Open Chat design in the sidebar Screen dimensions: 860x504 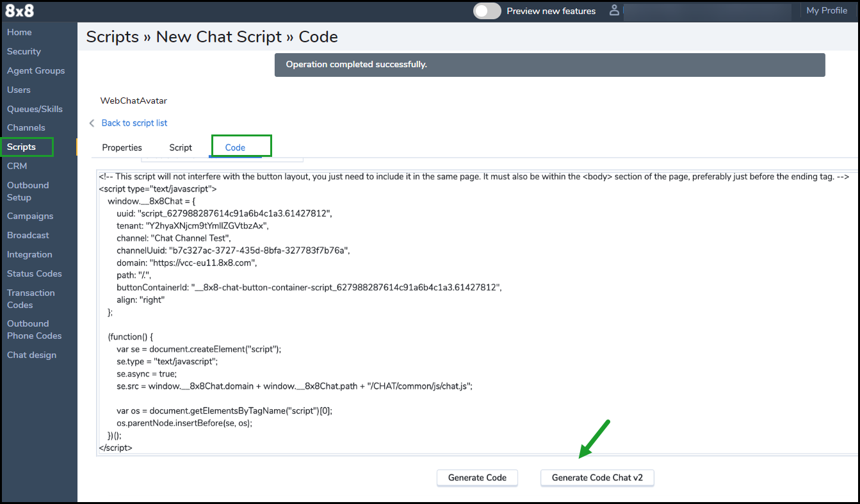pos(31,355)
